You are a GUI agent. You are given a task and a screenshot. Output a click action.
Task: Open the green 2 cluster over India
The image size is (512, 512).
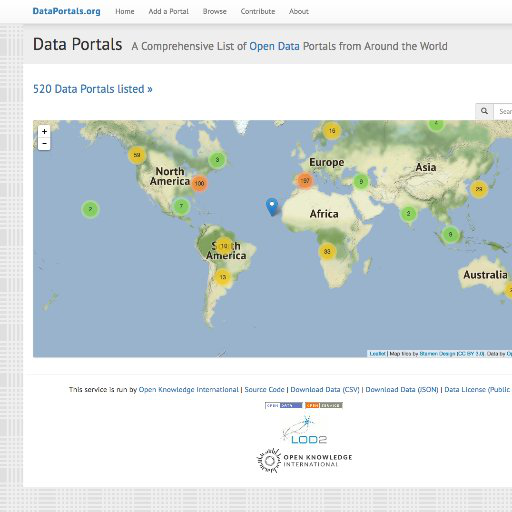[409, 214]
